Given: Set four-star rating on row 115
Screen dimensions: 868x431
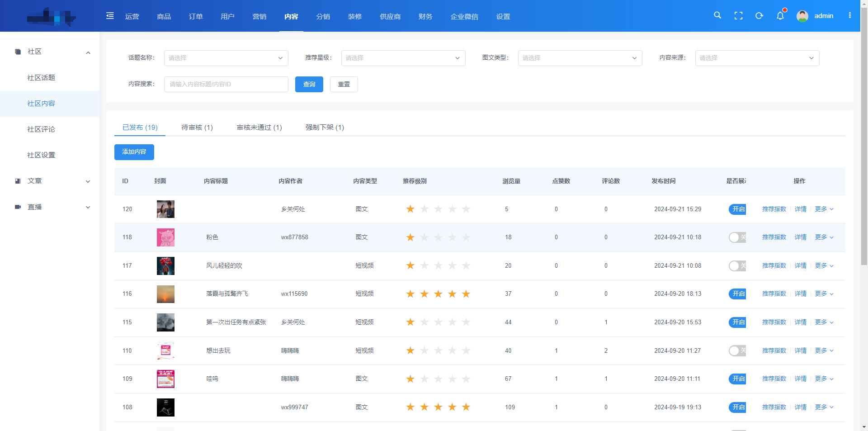Looking at the screenshot, I should (x=452, y=322).
